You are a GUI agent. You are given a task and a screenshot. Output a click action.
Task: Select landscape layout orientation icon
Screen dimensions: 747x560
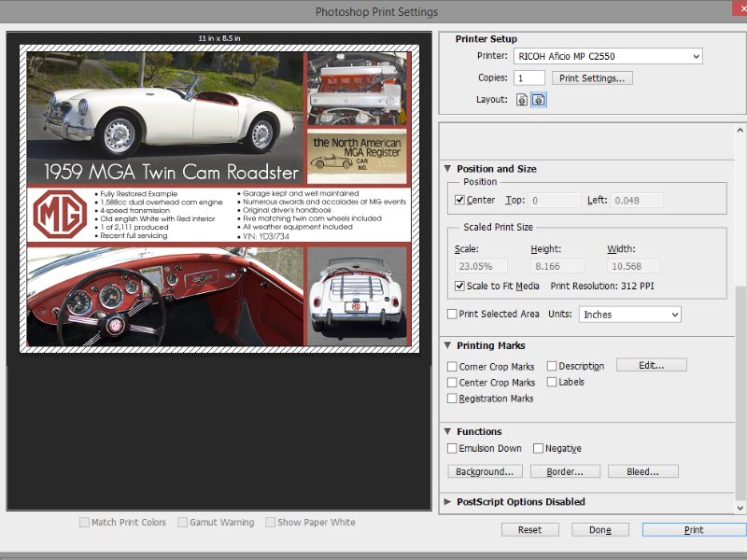539,100
